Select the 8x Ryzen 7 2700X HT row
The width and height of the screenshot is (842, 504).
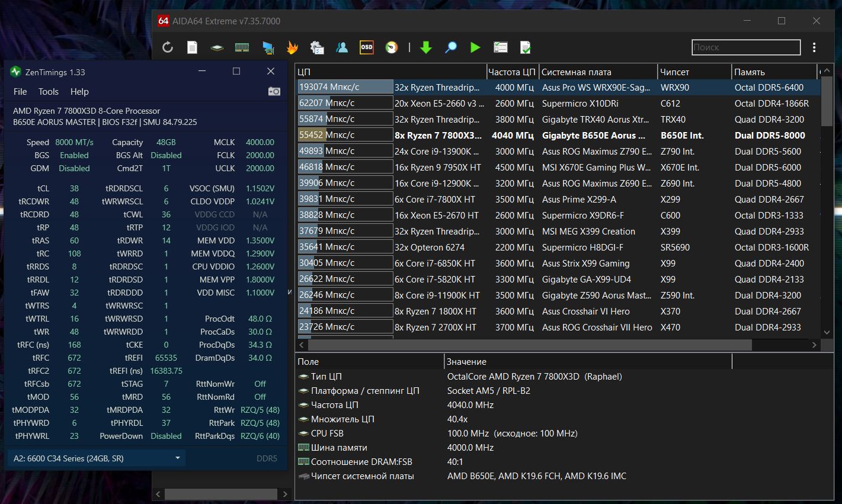click(x=559, y=327)
